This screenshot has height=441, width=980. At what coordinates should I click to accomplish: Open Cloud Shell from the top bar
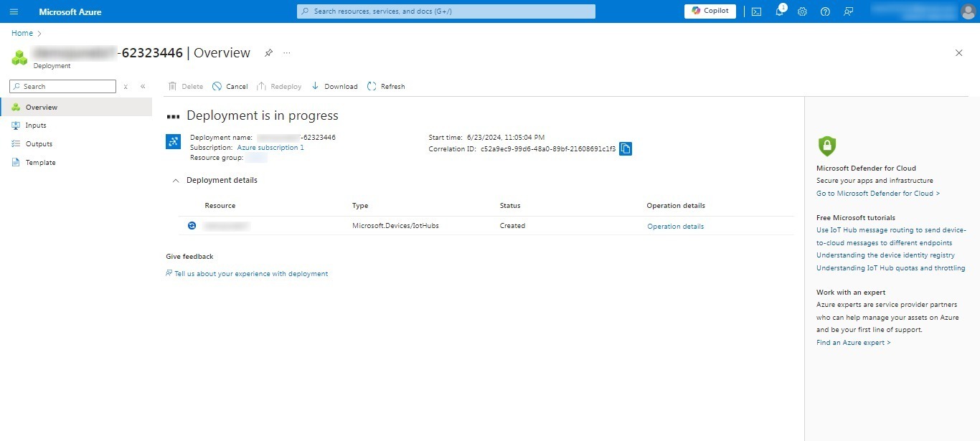756,11
